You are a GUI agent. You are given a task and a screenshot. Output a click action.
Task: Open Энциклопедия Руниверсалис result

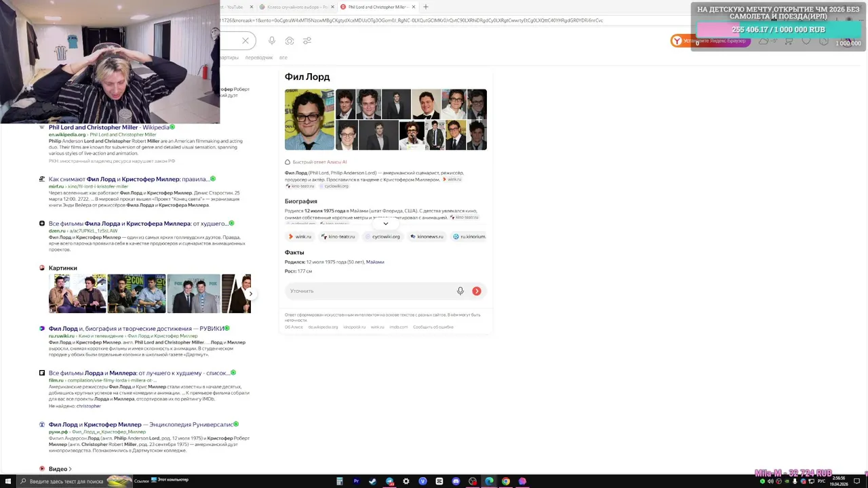tap(140, 424)
